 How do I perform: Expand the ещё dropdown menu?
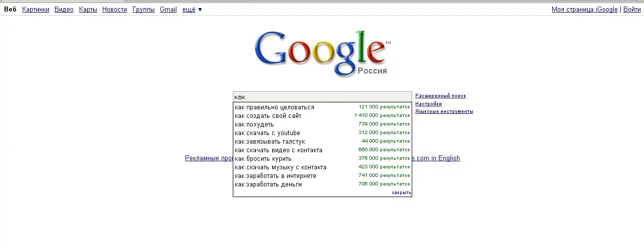[191, 10]
